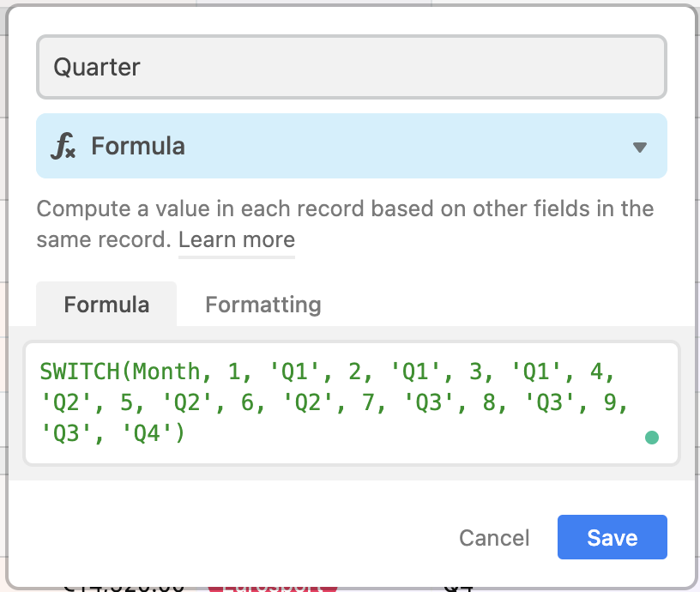Viewport: 700px width, 592px height.
Task: Click the fx formula icon
Action: 63,147
